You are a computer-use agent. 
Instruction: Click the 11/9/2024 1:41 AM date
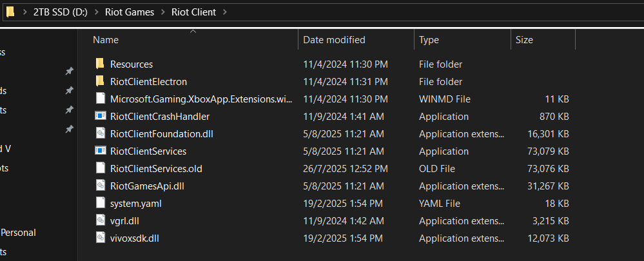[344, 117]
